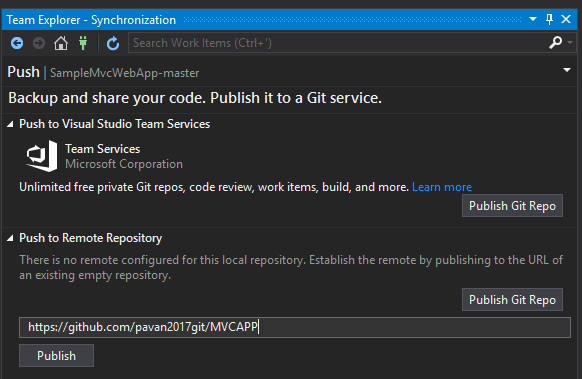Collapse Push to Visual Studio Team Services section
The image size is (582, 379).
pyautogui.click(x=10, y=124)
